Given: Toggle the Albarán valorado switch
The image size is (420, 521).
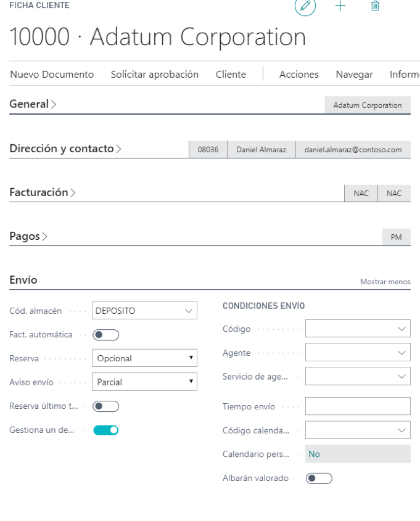Looking at the screenshot, I should pyautogui.click(x=319, y=478).
